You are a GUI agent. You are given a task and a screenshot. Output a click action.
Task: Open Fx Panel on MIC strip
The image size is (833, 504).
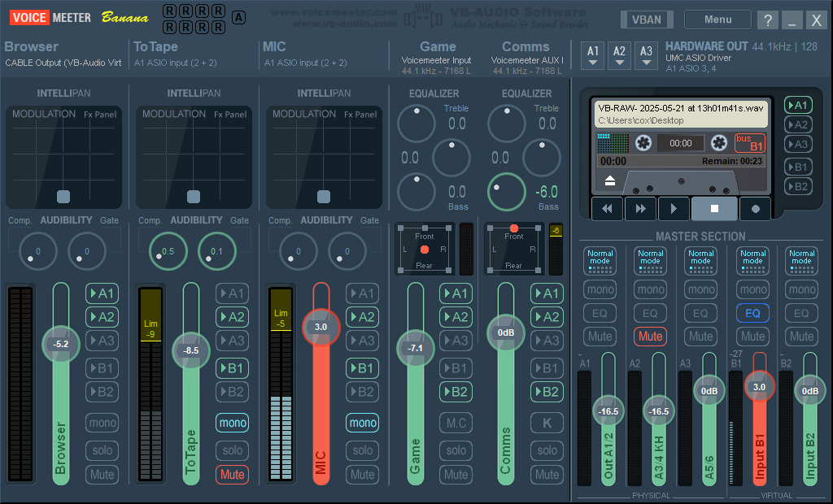[x=360, y=114]
